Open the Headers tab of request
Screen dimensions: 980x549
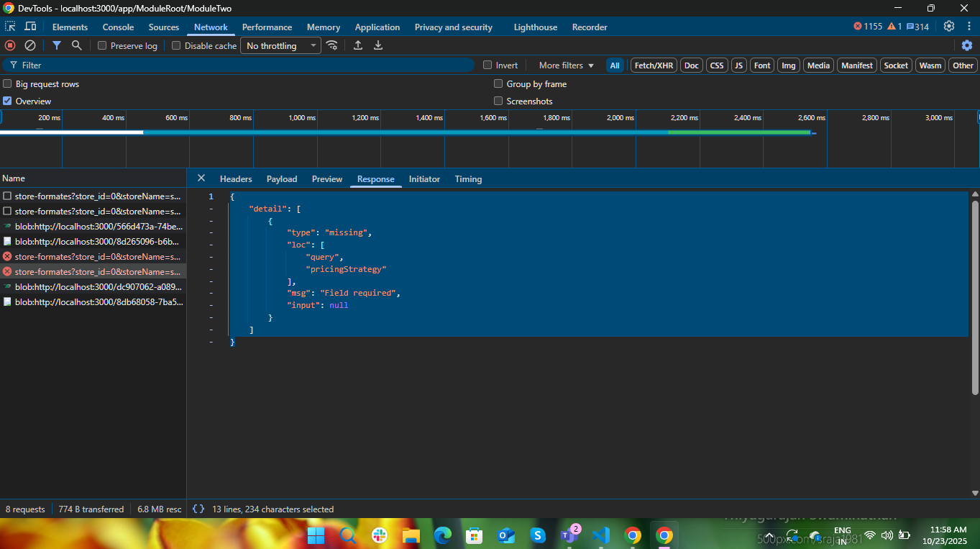[236, 179]
